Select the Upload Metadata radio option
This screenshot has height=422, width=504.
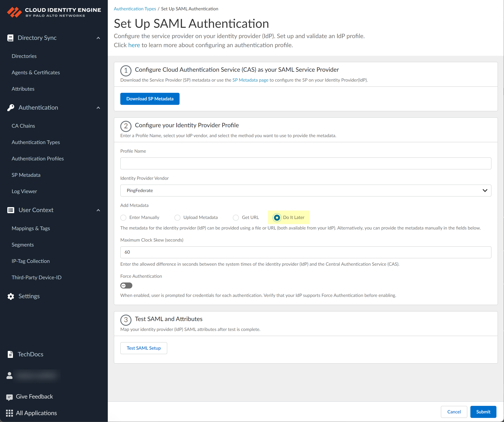(x=177, y=217)
